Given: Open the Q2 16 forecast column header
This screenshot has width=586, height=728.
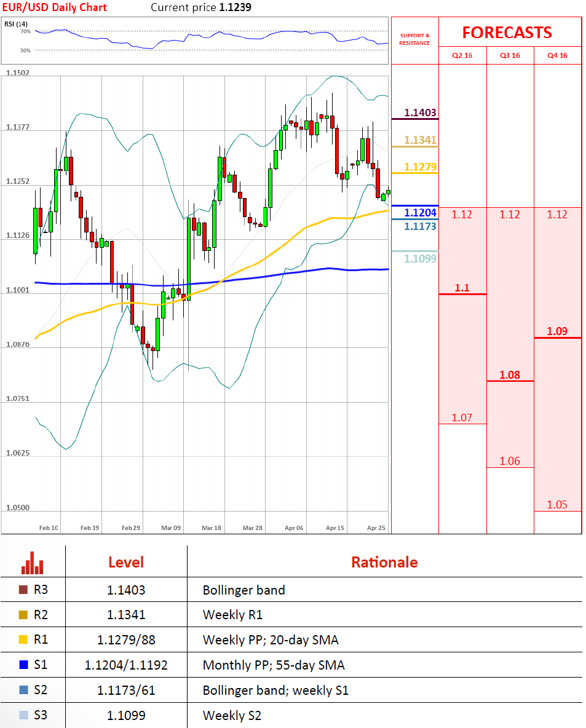Looking at the screenshot, I should coord(462,55).
